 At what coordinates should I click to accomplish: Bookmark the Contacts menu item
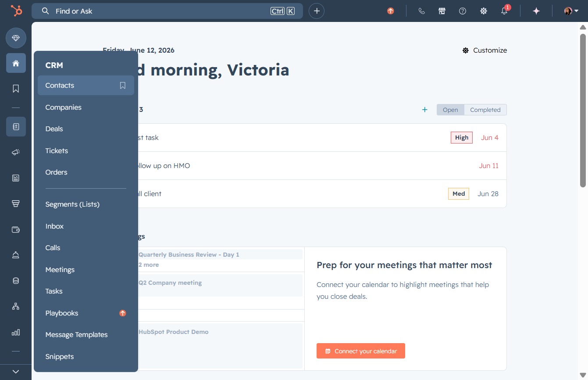(x=123, y=86)
